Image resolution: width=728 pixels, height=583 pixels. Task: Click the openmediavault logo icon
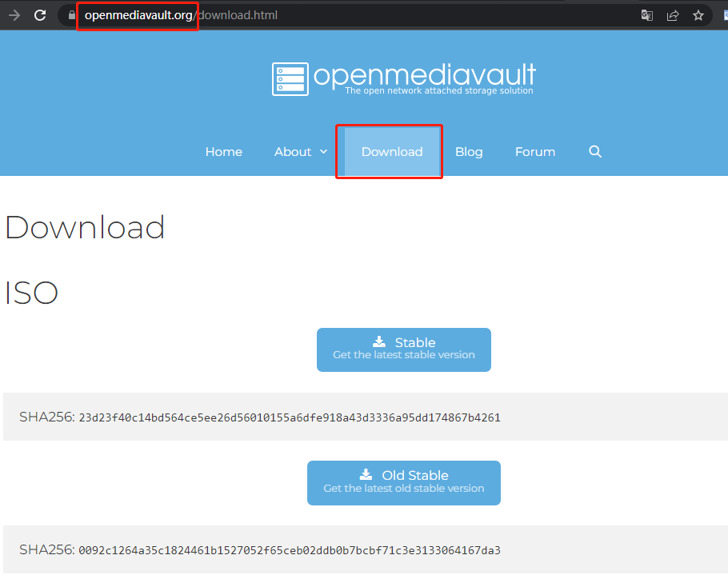click(x=289, y=78)
